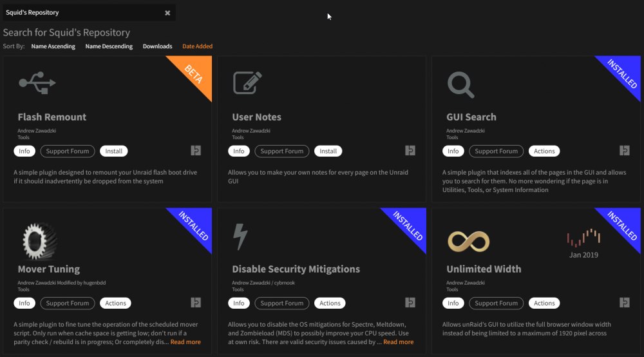Clear the Squid's Repository search with X
Screen dimensions: 644x357
click(x=167, y=13)
